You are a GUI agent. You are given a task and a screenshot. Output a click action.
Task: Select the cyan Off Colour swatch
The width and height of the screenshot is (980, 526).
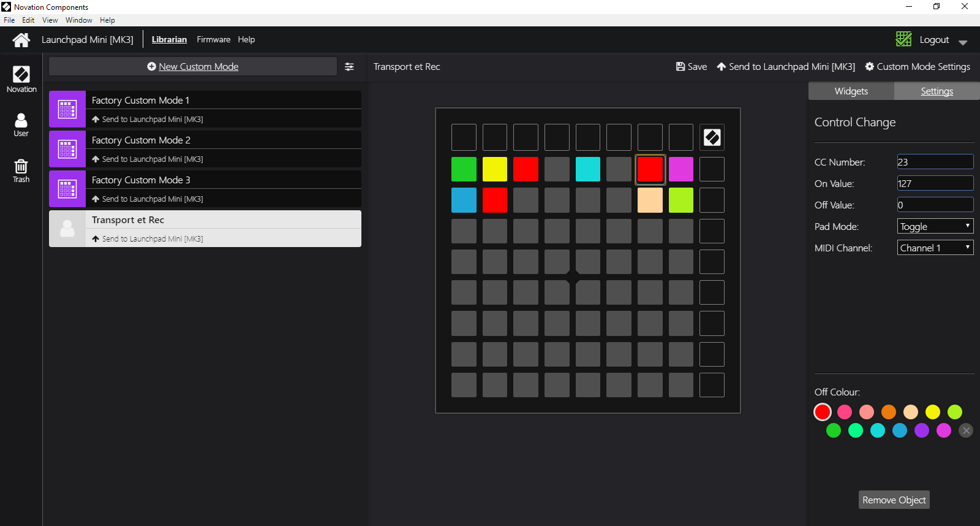(878, 430)
